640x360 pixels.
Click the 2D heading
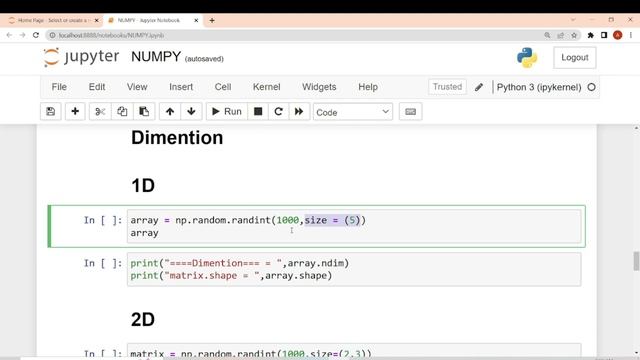pyautogui.click(x=143, y=319)
